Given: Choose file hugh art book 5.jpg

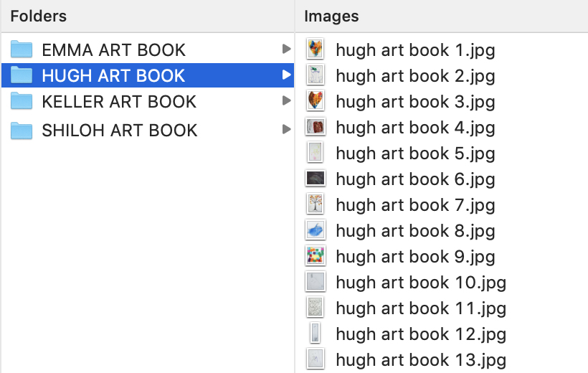Looking at the screenshot, I should (415, 154).
